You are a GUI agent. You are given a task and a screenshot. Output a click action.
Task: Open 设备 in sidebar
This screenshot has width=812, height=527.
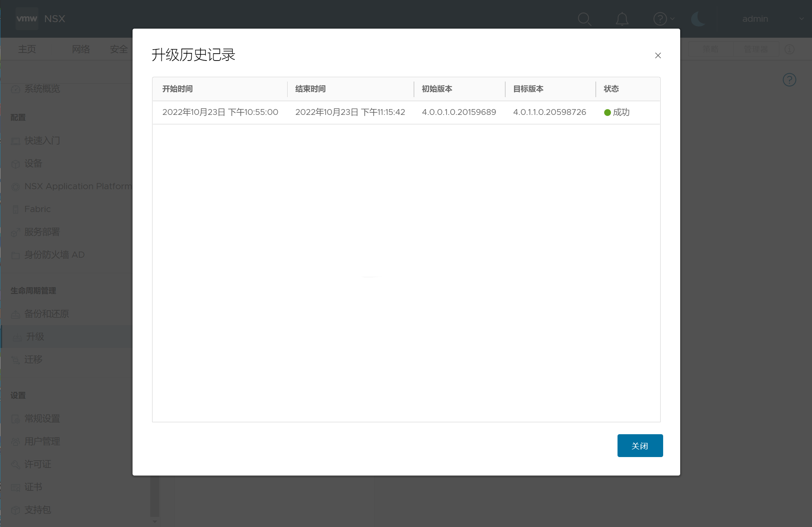(x=33, y=163)
